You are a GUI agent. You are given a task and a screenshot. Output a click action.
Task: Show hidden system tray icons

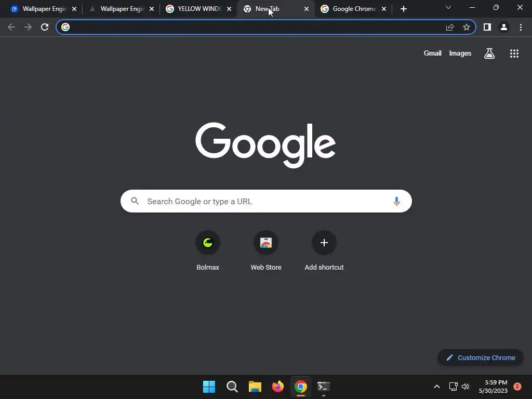[436, 387]
